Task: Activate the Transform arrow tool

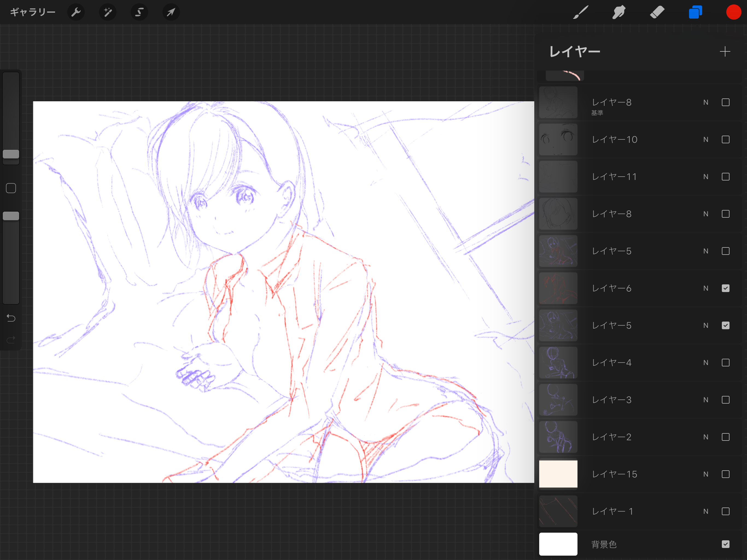Action: coord(171,13)
